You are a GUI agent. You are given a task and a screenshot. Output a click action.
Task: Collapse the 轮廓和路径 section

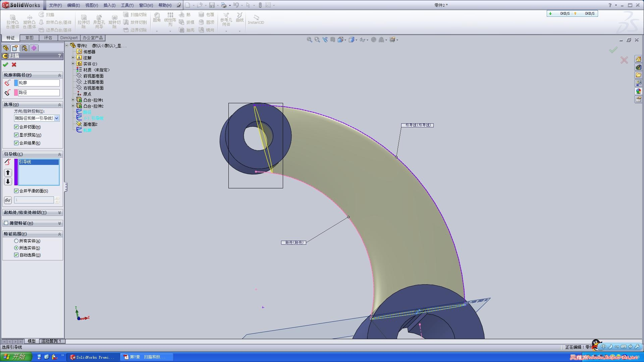(x=59, y=75)
